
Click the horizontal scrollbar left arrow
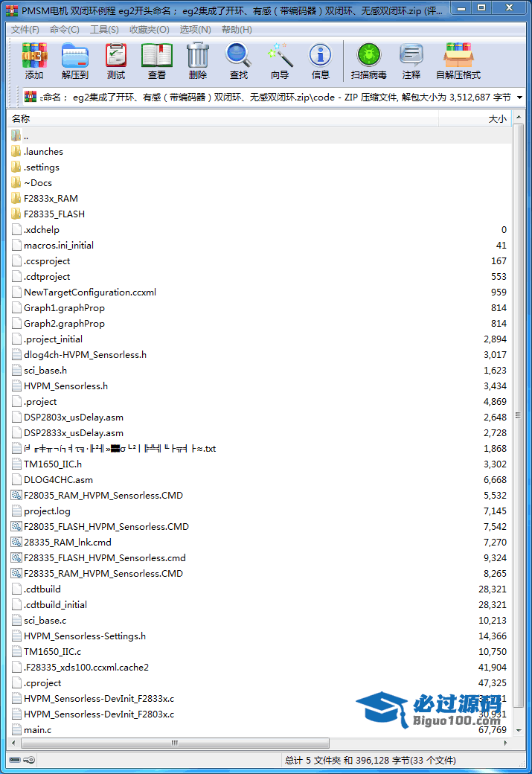tap(13, 743)
